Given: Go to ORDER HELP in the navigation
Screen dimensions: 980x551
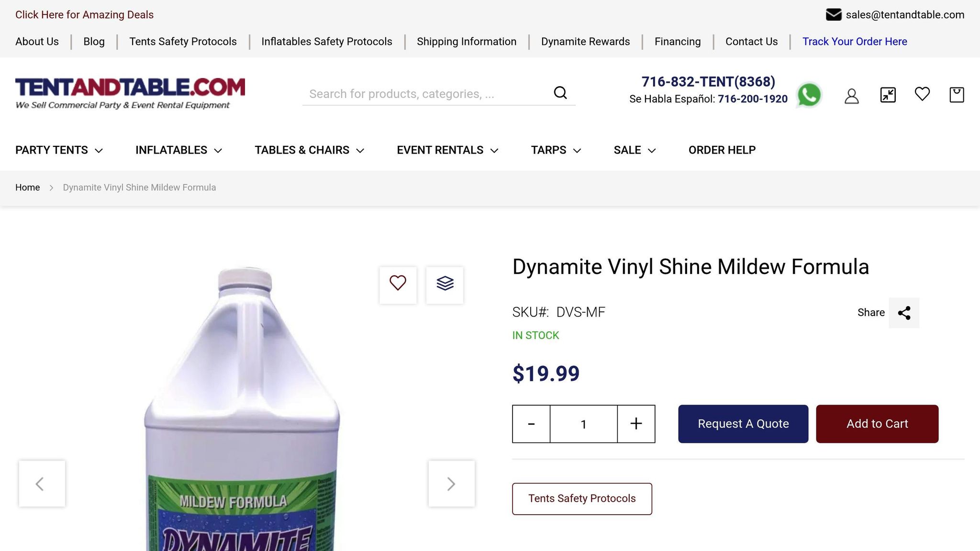Looking at the screenshot, I should point(722,150).
